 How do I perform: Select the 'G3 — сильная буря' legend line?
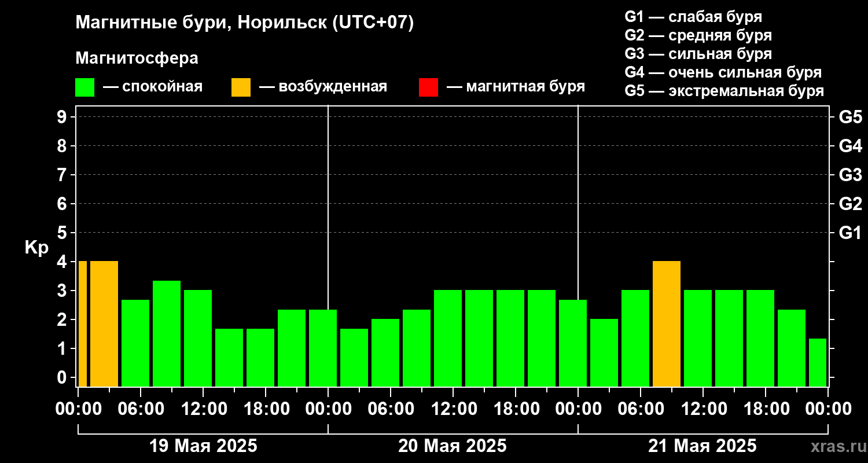pyautogui.click(x=698, y=54)
